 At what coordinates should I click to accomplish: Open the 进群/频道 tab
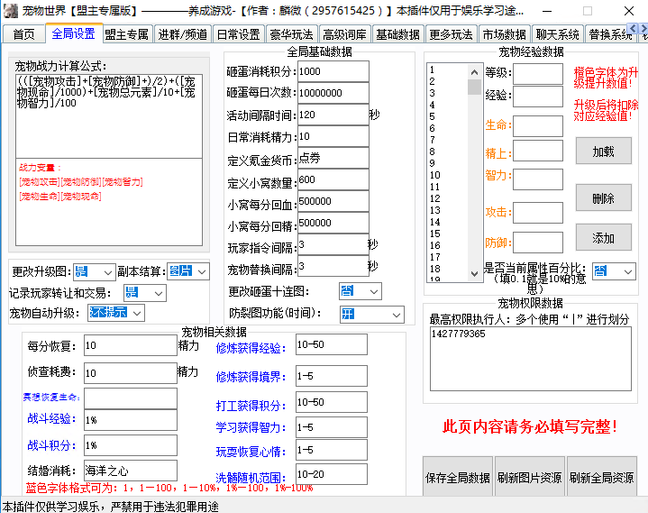(182, 34)
